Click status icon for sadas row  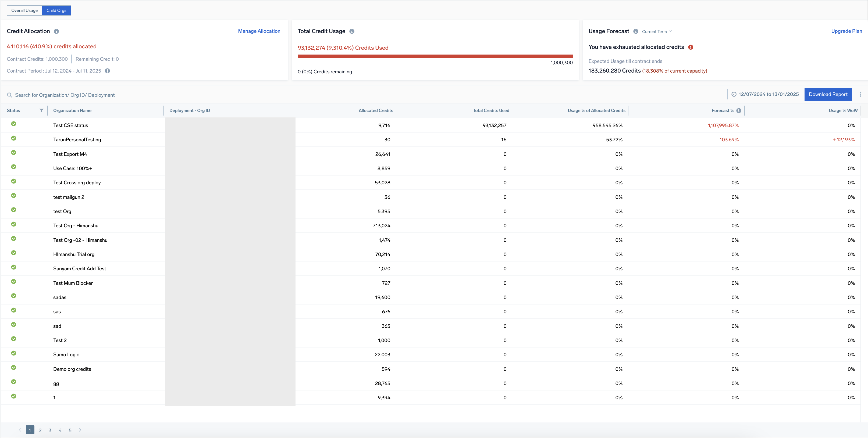click(13, 296)
